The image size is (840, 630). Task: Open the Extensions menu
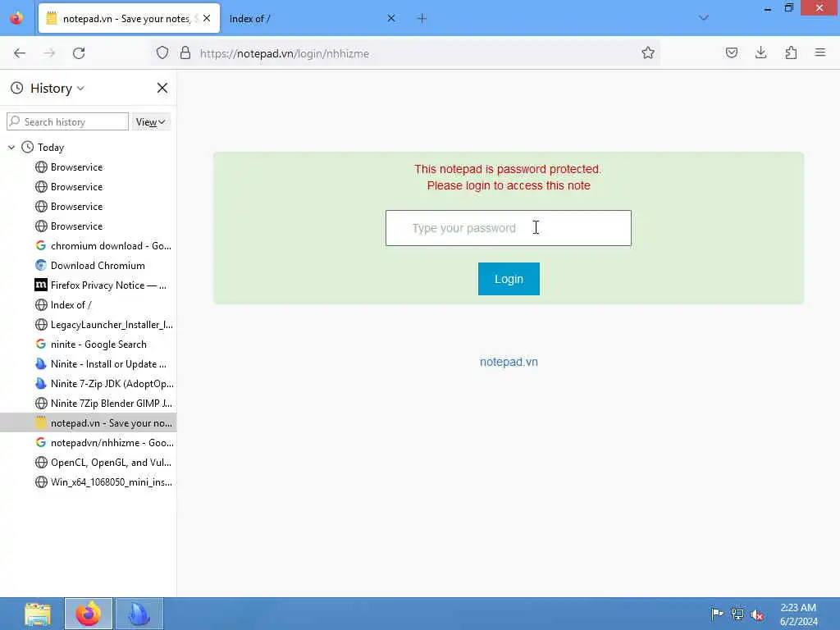[x=791, y=53]
